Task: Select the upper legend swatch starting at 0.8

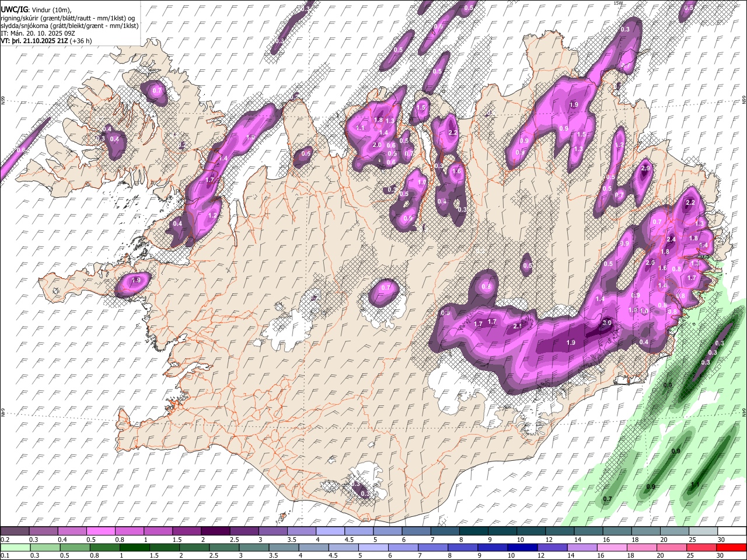Action: pos(129,531)
